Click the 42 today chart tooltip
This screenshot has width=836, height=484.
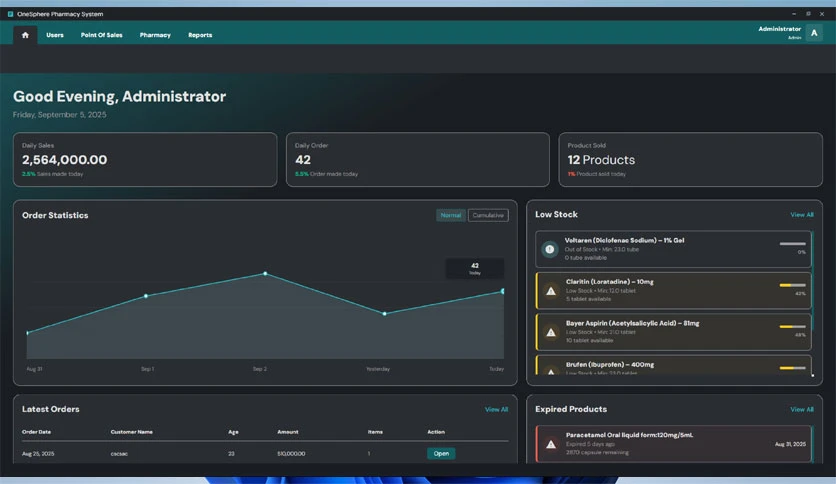(x=475, y=269)
